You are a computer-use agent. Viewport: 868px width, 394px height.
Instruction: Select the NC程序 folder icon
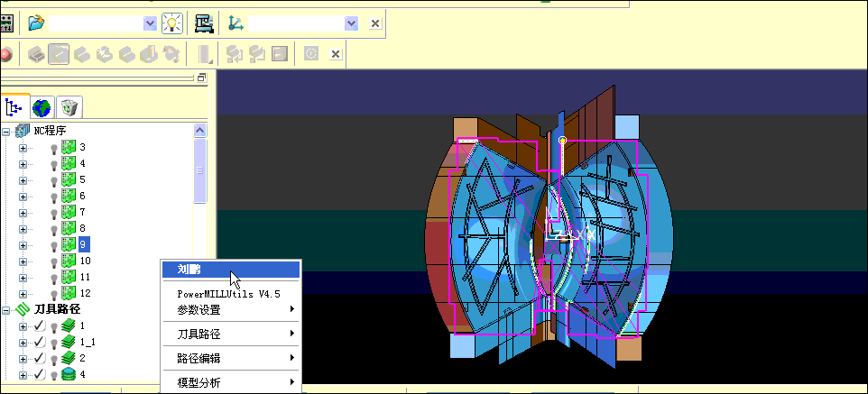click(x=23, y=132)
